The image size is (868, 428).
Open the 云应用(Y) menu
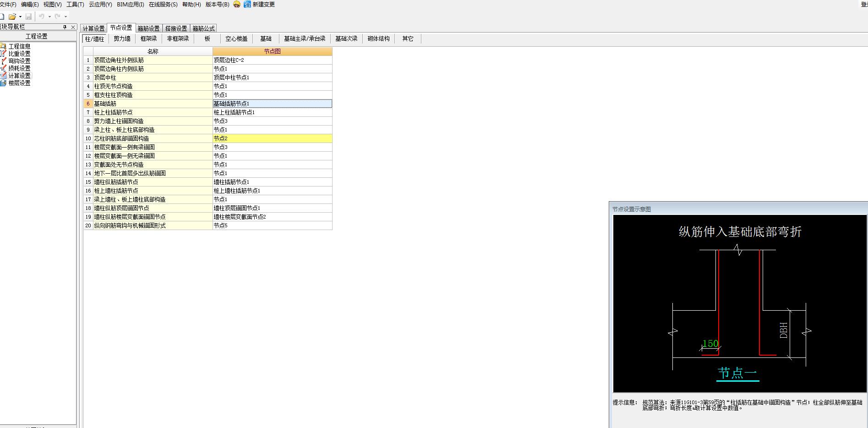[x=100, y=4]
